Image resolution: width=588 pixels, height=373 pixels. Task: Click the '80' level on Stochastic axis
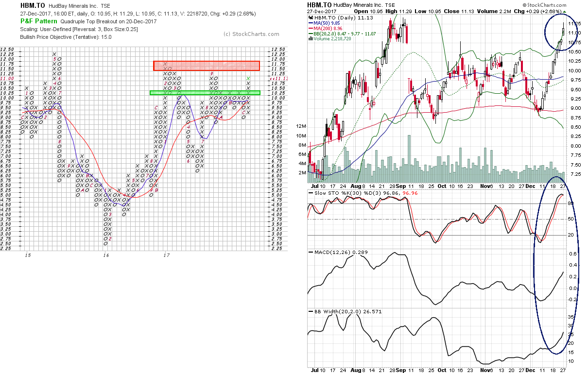(x=570, y=203)
